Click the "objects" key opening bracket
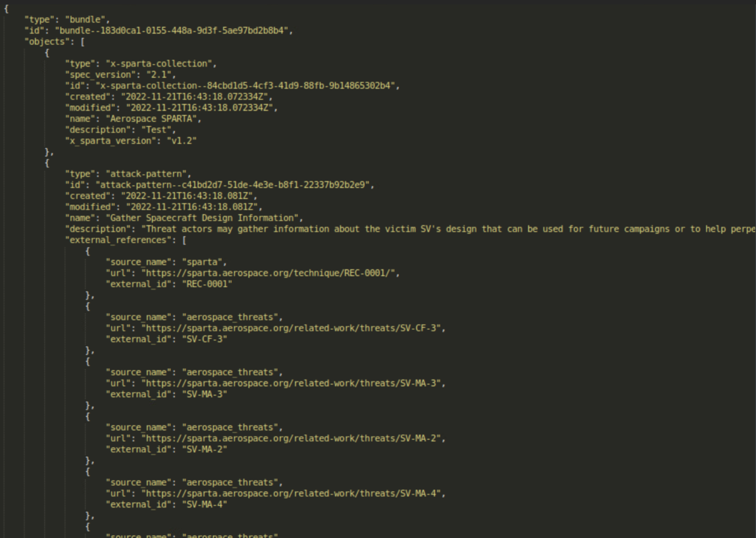The image size is (756, 538). (82, 41)
